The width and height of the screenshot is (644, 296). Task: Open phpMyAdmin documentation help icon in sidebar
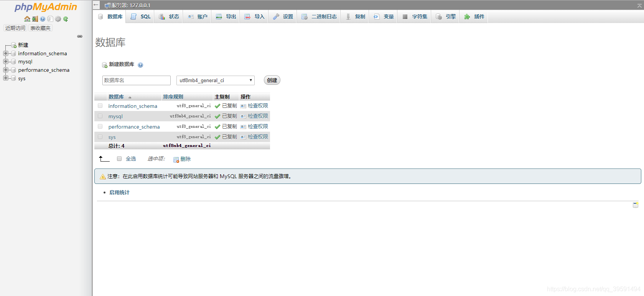43,19
